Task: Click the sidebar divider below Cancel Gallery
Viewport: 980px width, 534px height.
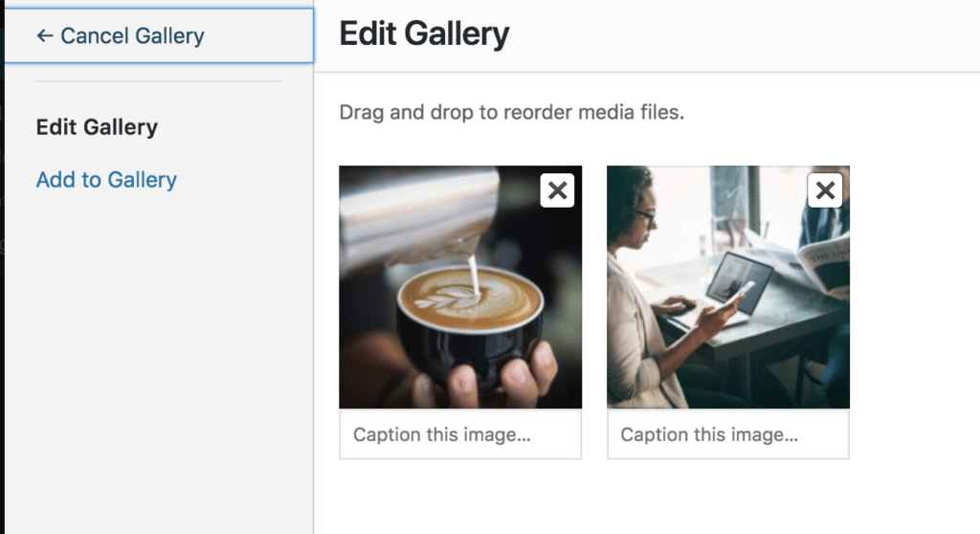Action: 158,81
